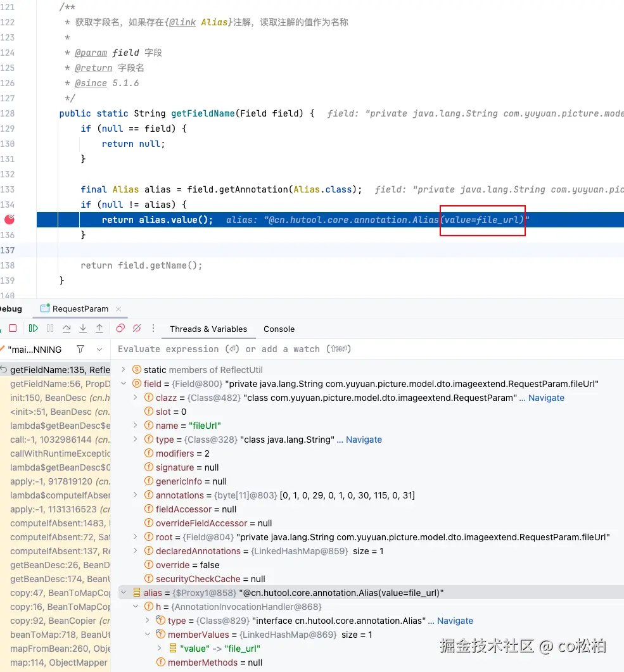
Task: Collapse the memberValues LinkedHashMap node
Action: click(x=148, y=634)
